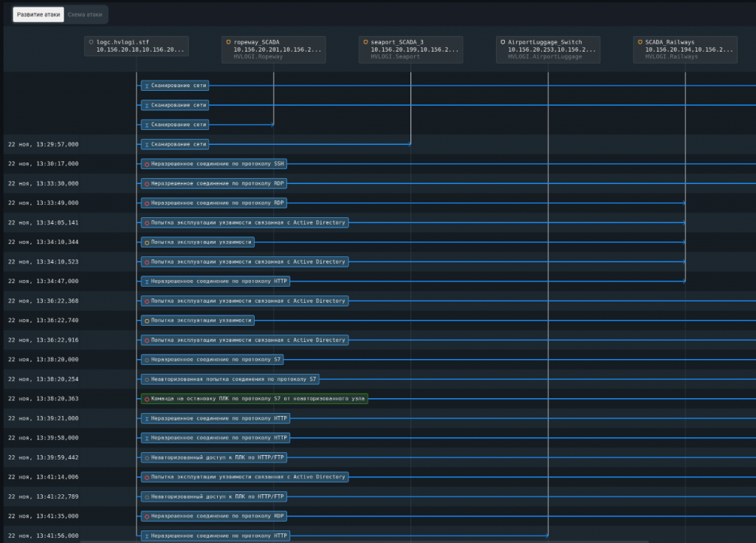This screenshot has width=756, height=543.
Task: Click the red icon on the PLC stop command event
Action: (147, 399)
